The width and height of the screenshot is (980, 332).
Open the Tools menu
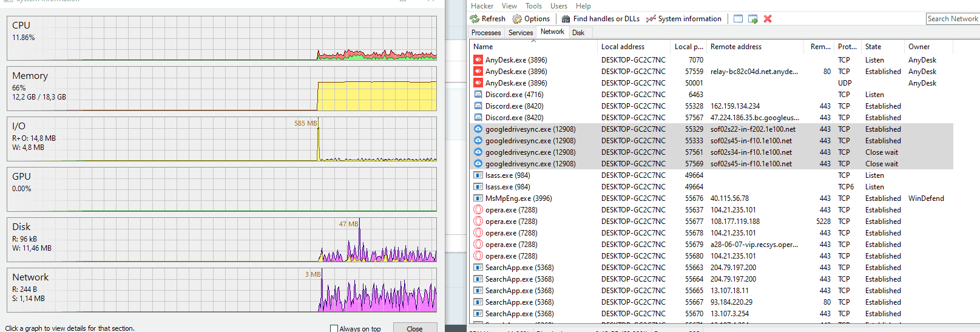(533, 6)
